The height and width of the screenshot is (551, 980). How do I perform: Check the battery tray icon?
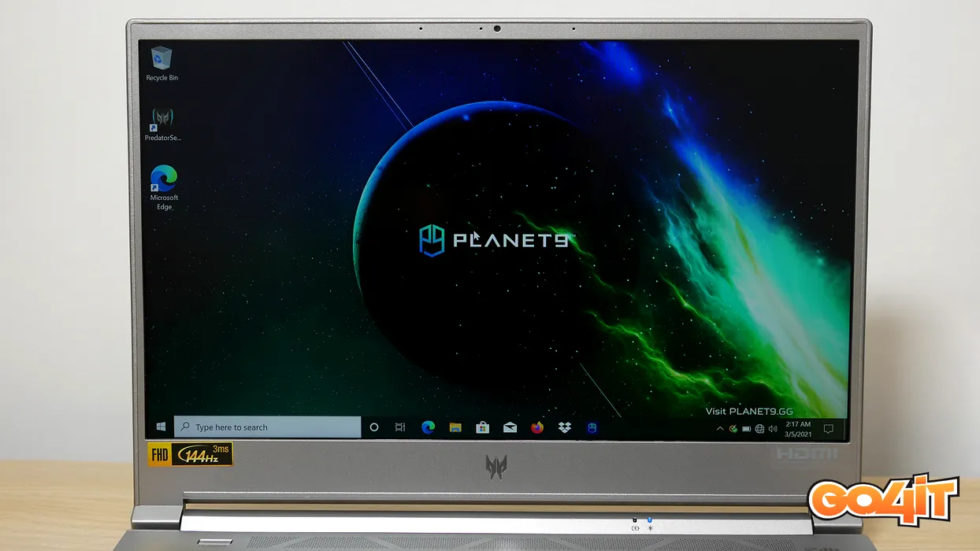746,429
